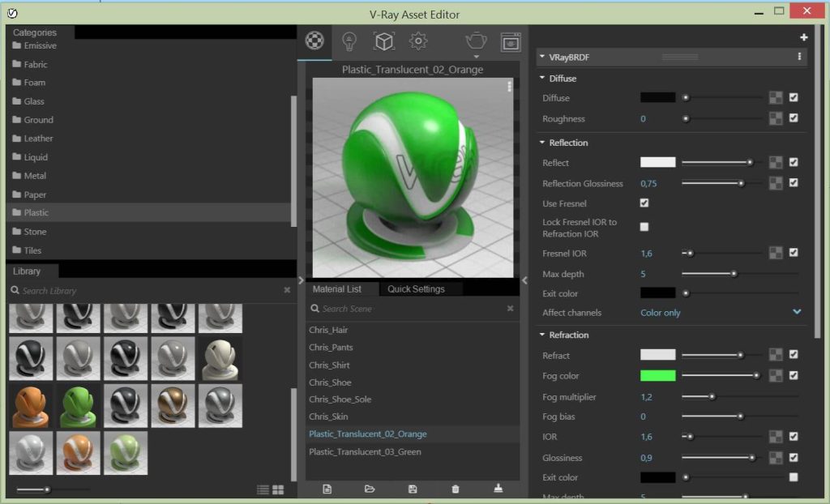Toggle the Roughness texture enable checkbox

(x=794, y=117)
